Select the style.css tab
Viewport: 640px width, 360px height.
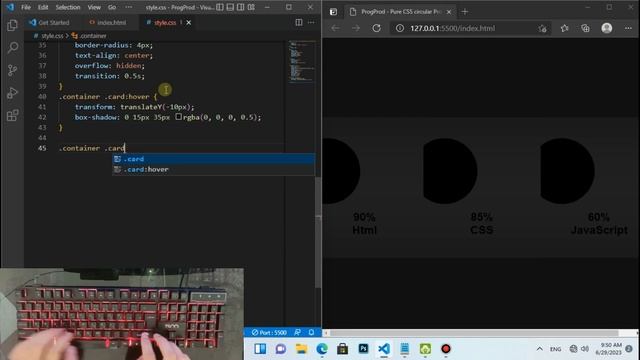tap(165, 22)
